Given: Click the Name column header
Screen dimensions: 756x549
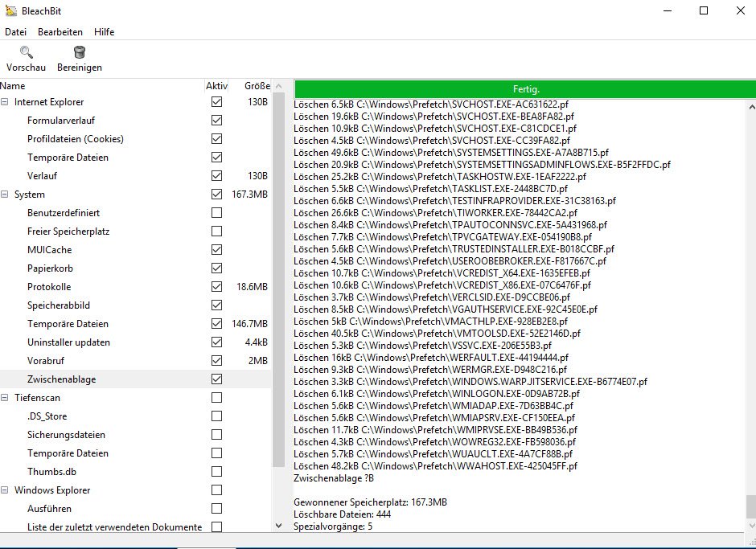Looking at the screenshot, I should click(13, 86).
